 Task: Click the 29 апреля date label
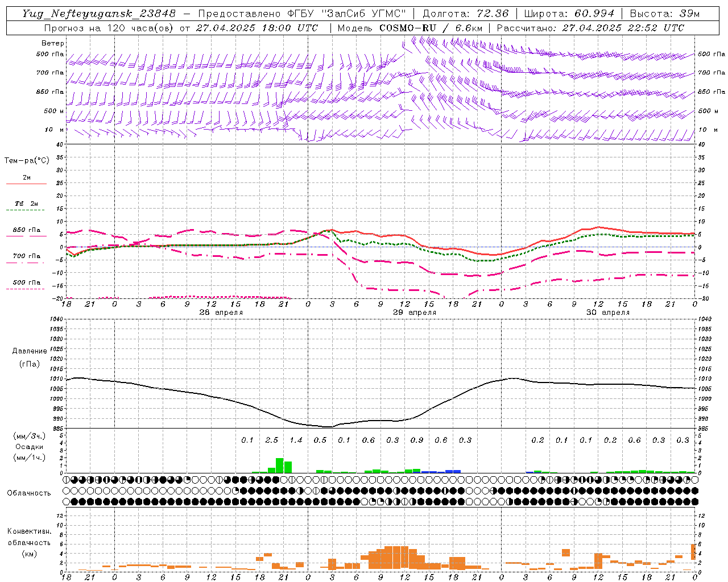[x=415, y=313]
